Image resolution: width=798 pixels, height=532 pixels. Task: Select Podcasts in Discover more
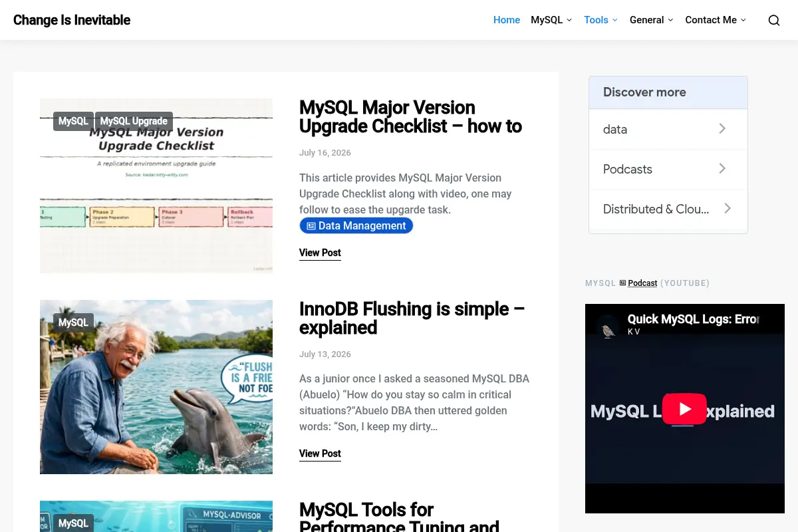pyautogui.click(x=668, y=169)
